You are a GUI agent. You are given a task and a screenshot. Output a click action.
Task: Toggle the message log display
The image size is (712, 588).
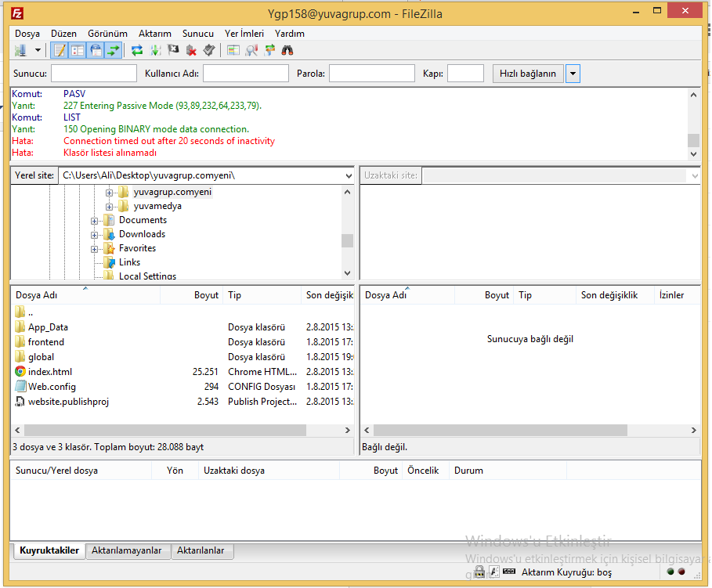59,50
